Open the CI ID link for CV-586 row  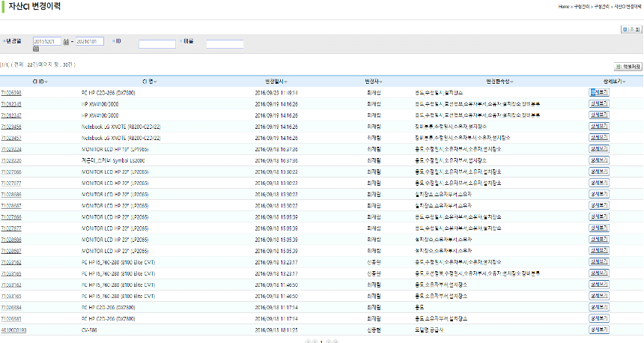pos(13,329)
